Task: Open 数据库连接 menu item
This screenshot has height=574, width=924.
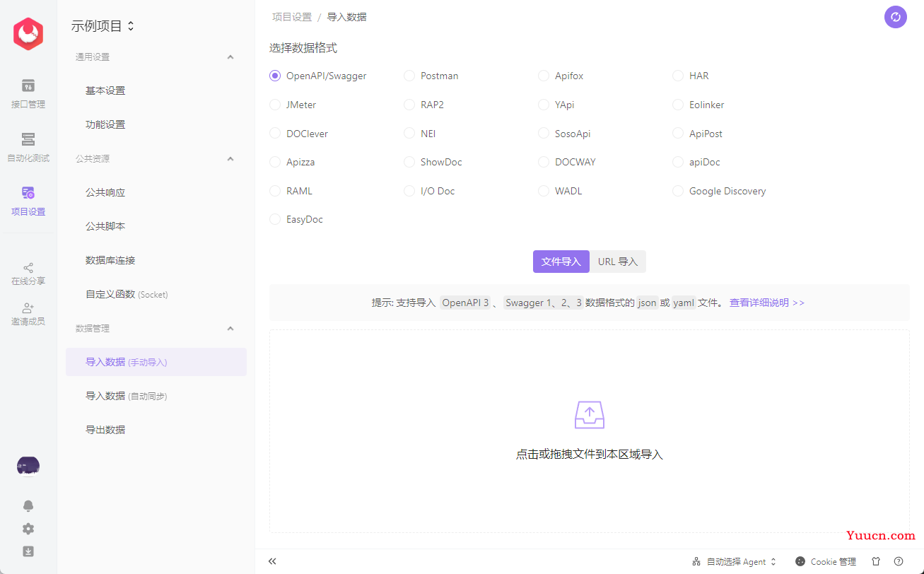Action: pyautogui.click(x=156, y=260)
